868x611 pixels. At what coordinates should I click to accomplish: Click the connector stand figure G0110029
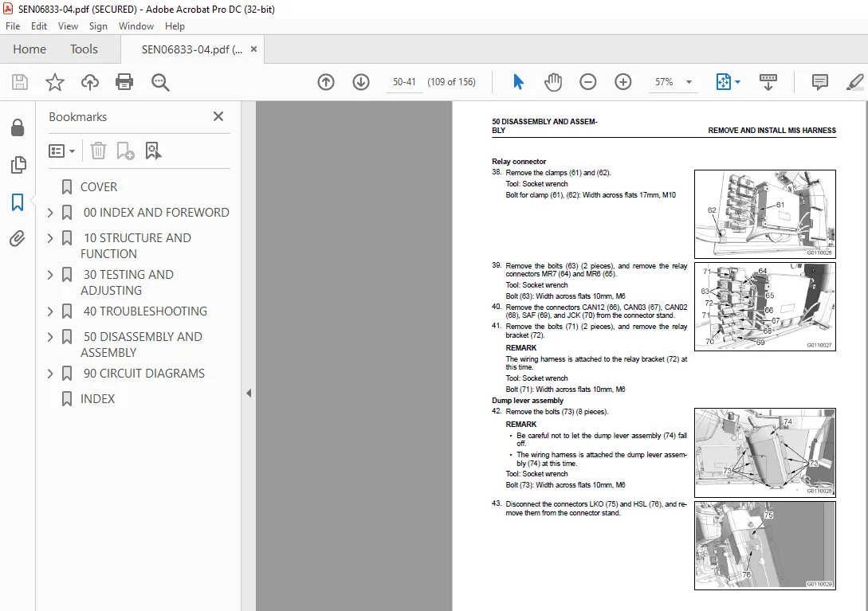pos(765,546)
